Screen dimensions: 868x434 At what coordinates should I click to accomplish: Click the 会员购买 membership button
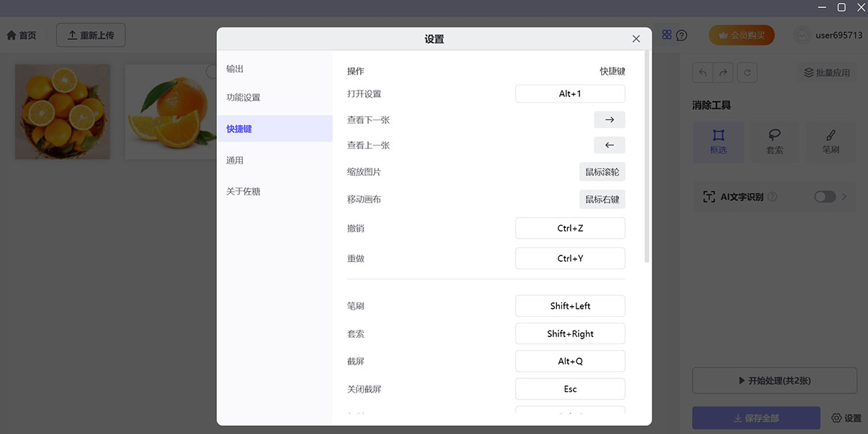point(741,34)
